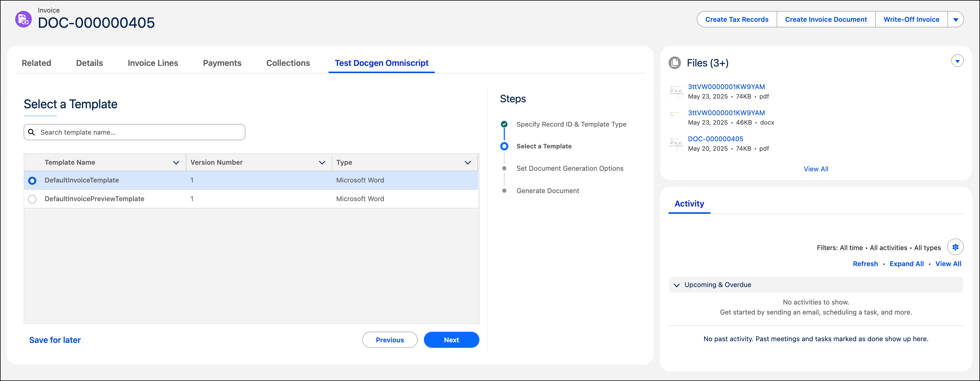This screenshot has height=381, width=980.
Task: Open the Template Name column dropdown
Action: pos(176,162)
